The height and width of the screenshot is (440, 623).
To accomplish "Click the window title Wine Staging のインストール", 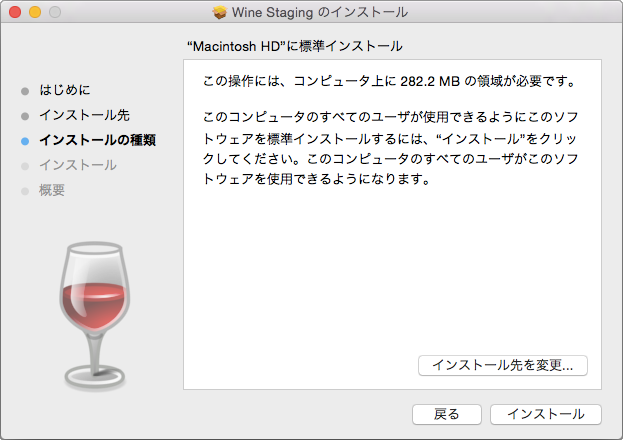I will click(320, 12).
